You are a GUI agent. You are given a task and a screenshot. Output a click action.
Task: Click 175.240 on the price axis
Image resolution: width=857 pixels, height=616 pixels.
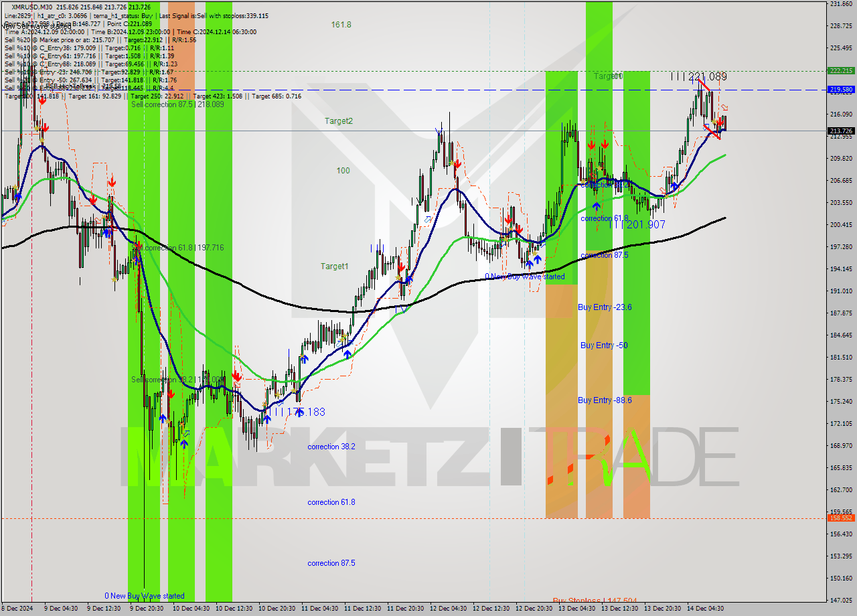coord(841,401)
